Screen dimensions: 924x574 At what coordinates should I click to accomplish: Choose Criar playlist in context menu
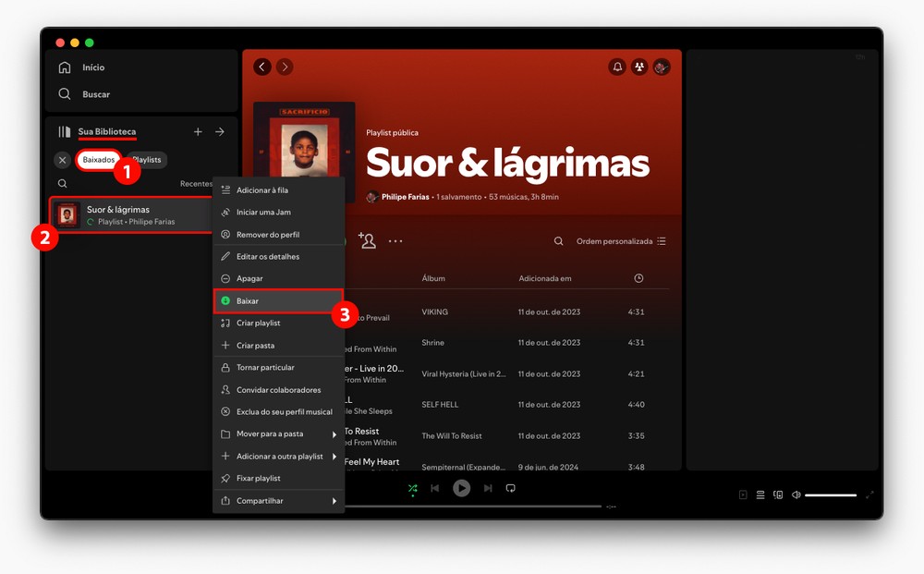click(x=278, y=323)
